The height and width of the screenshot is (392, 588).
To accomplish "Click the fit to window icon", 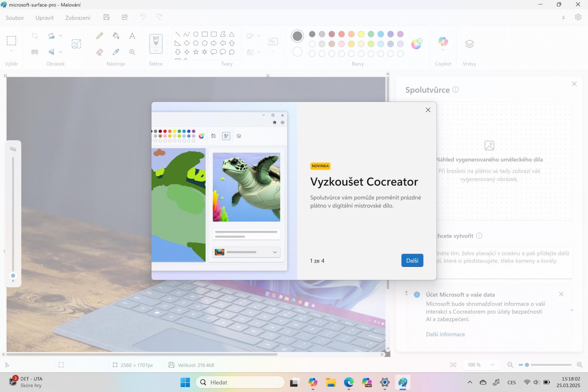I will point(453,365).
